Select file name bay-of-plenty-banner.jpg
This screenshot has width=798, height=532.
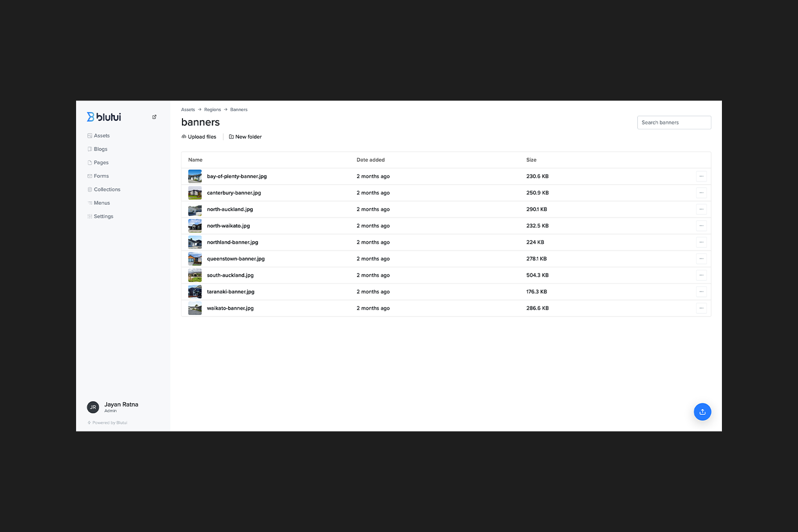(x=237, y=176)
